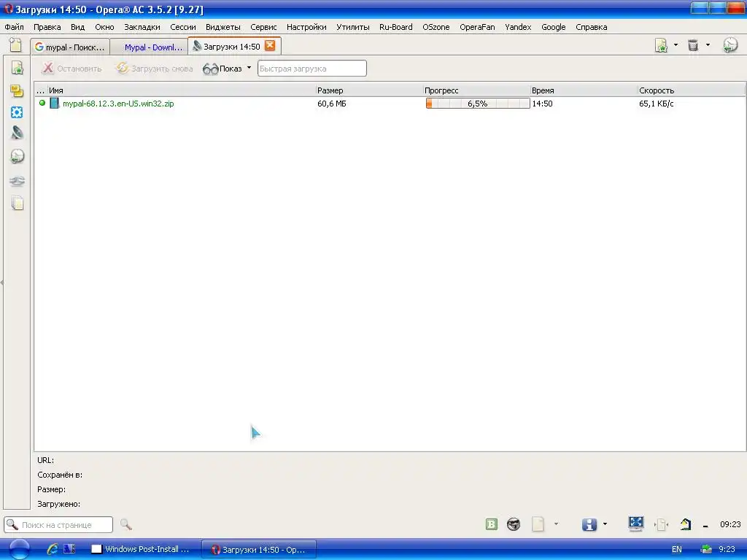Focus the Быстрая загрузка quick download field
This screenshot has width=747, height=560.
[x=312, y=68]
